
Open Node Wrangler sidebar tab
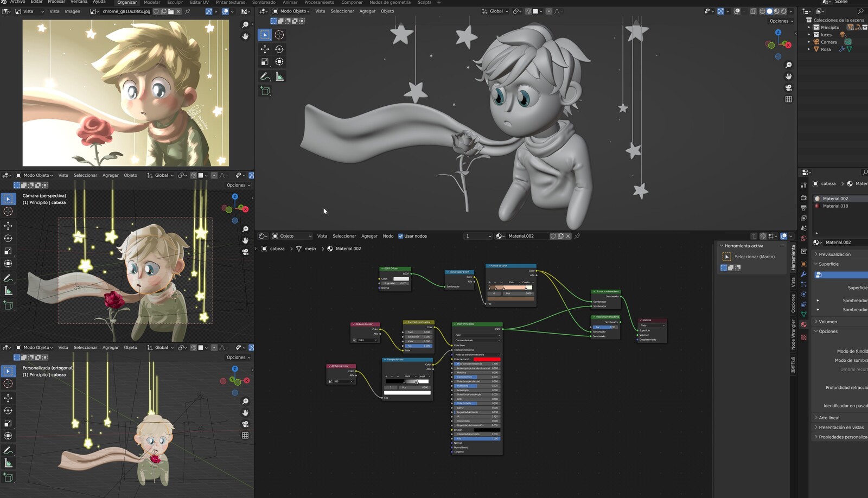pos(793,334)
